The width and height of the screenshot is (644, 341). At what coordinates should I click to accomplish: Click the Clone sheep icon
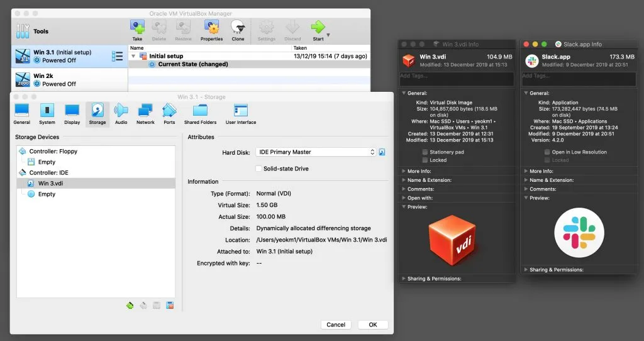click(238, 28)
